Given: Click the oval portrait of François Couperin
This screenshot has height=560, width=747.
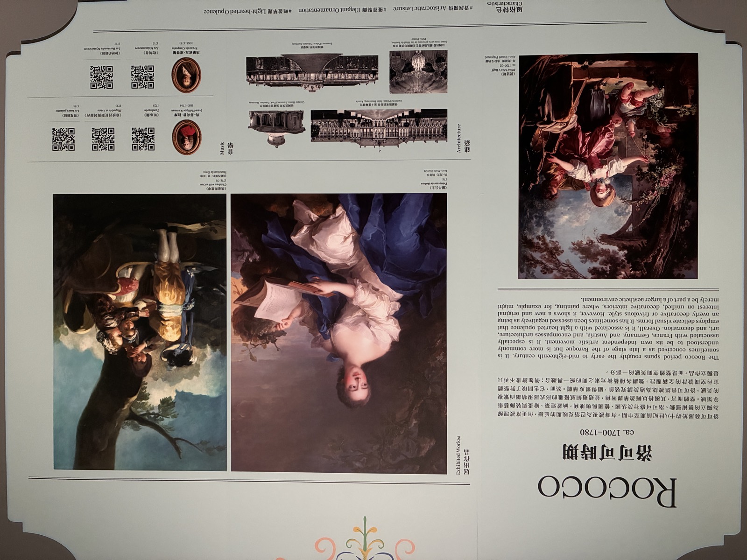Looking at the screenshot, I should tap(186, 76).
